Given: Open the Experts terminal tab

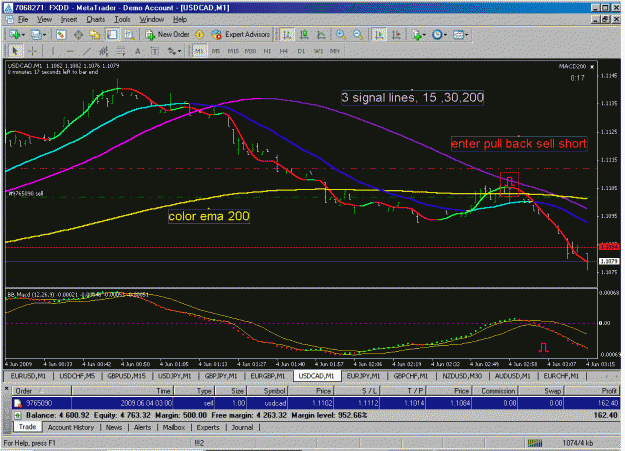Looking at the screenshot, I should tap(208, 427).
